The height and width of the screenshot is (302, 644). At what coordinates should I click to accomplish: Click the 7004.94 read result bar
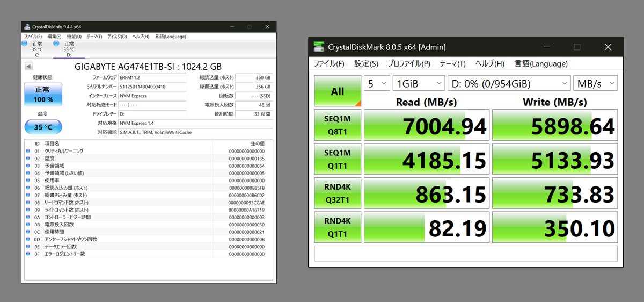[x=427, y=126]
